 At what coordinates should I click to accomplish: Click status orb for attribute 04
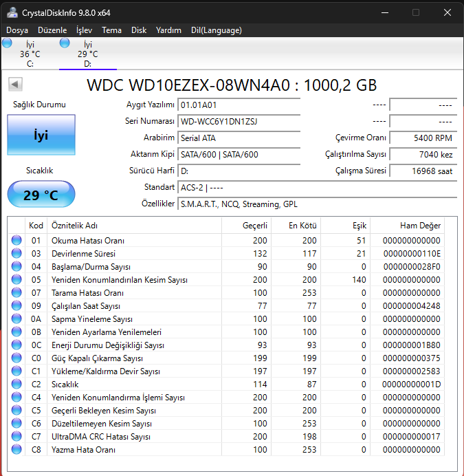point(16,266)
